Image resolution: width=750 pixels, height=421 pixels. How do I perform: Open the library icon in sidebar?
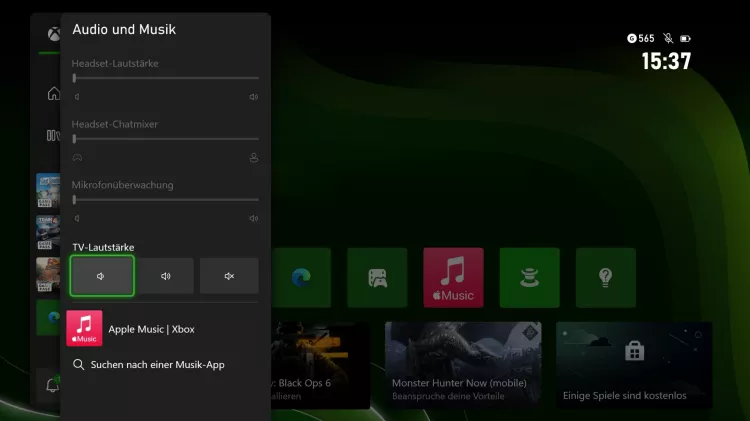tap(53, 135)
